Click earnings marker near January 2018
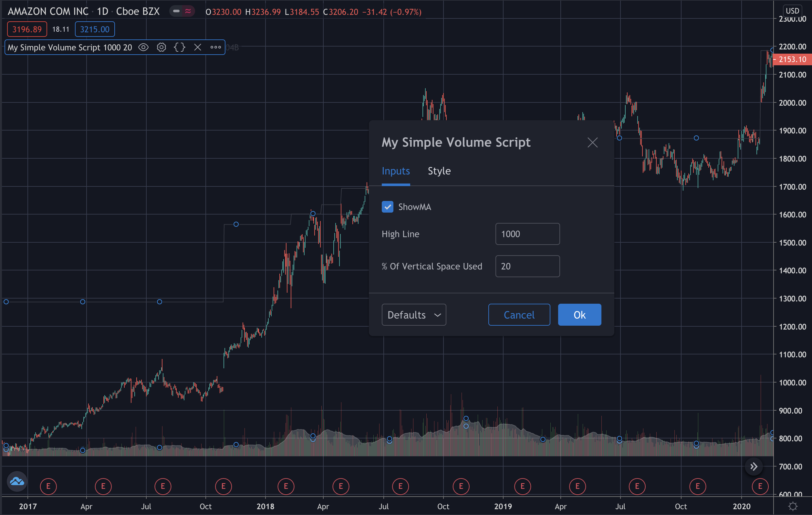Screen dimensions: 812x515 [286, 486]
